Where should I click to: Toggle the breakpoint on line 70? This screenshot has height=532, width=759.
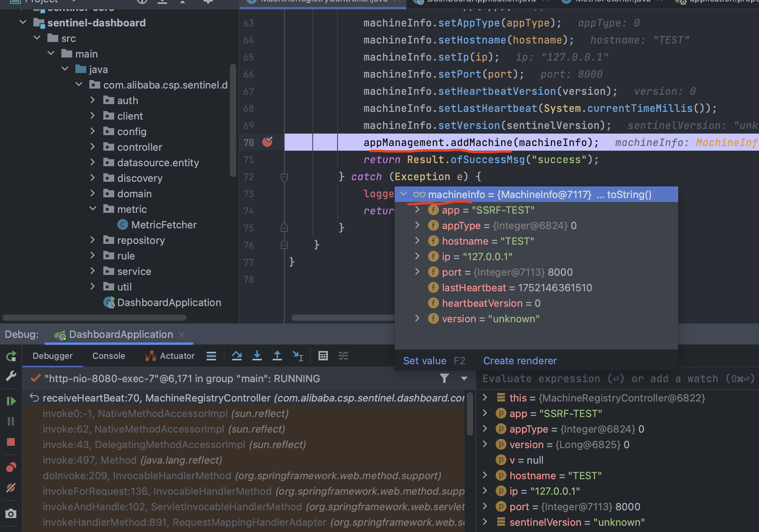pyautogui.click(x=267, y=142)
